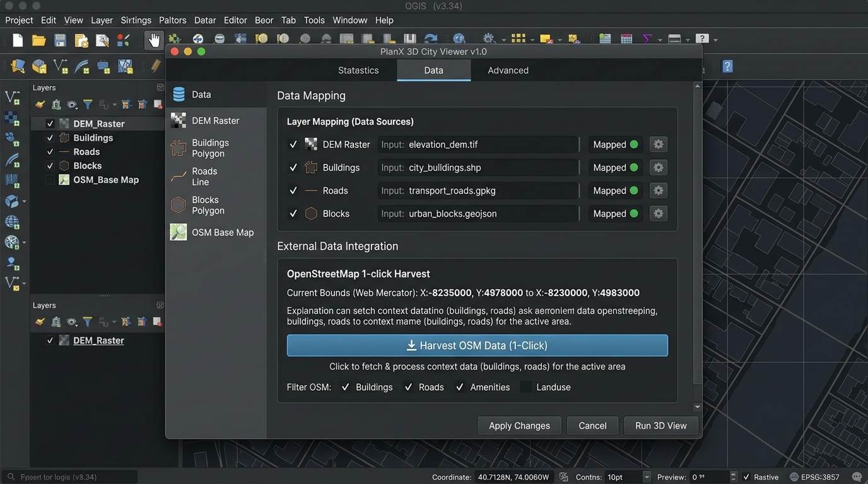The height and width of the screenshot is (484, 868).
Task: Click the dialog's vertical scrollbar
Action: coord(697,236)
